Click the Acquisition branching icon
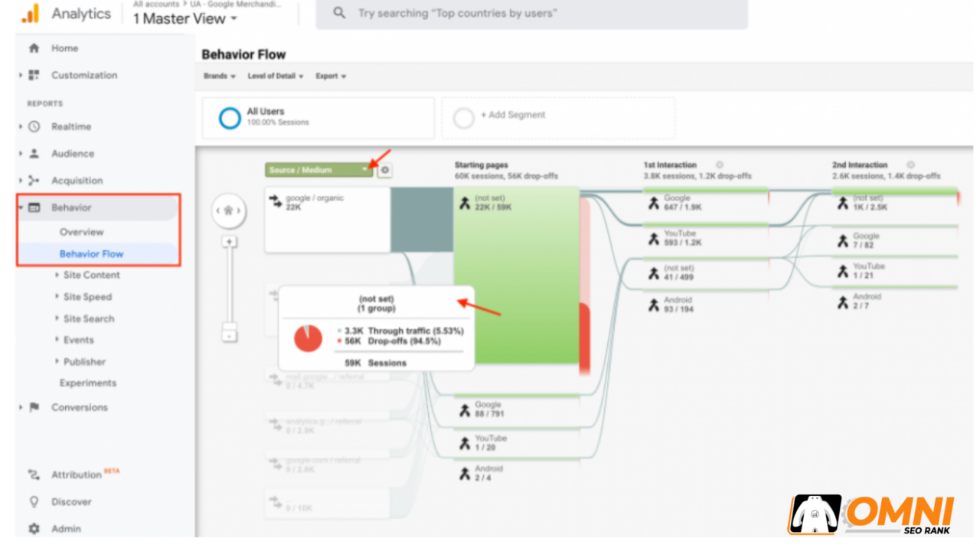Screen dimensions: 980x551 coord(34,181)
